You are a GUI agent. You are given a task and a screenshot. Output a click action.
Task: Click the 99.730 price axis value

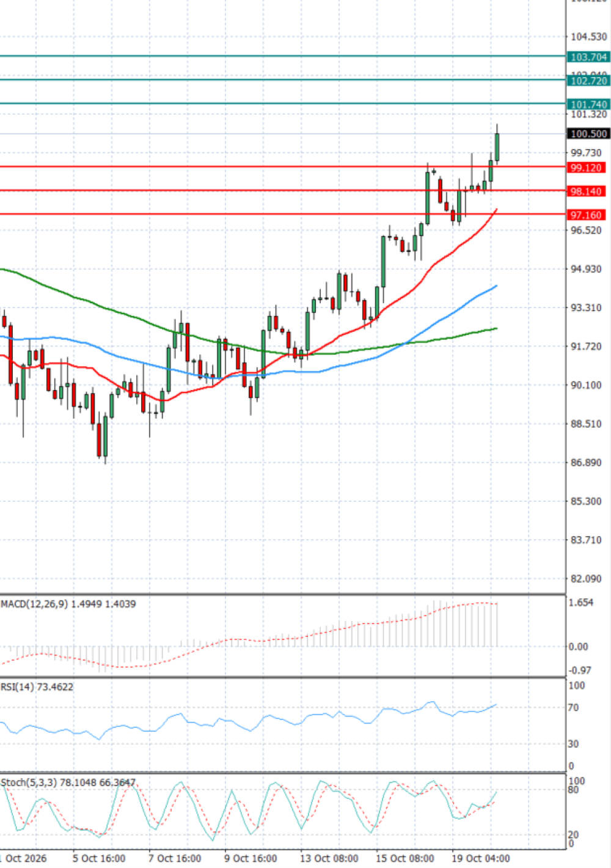(x=585, y=153)
